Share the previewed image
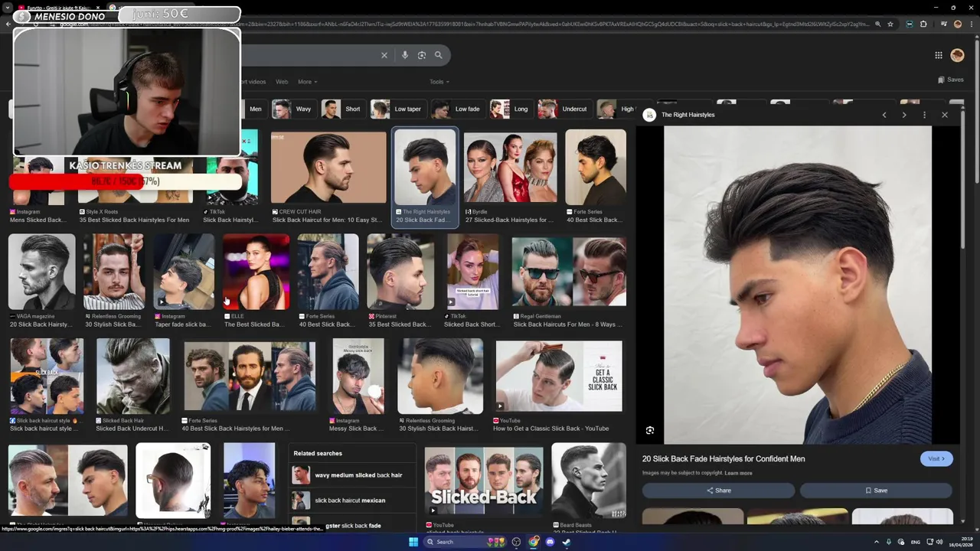This screenshot has height=551, width=980. (718, 491)
